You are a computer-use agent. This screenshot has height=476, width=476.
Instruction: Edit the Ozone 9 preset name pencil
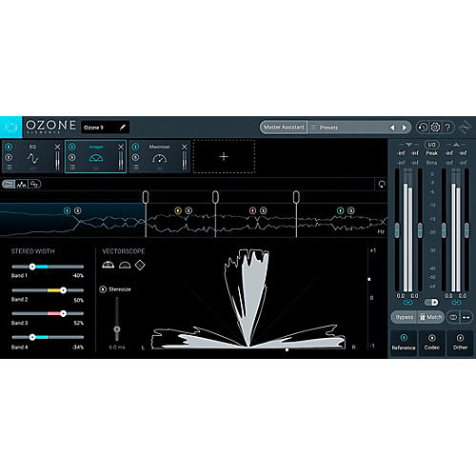(x=123, y=128)
